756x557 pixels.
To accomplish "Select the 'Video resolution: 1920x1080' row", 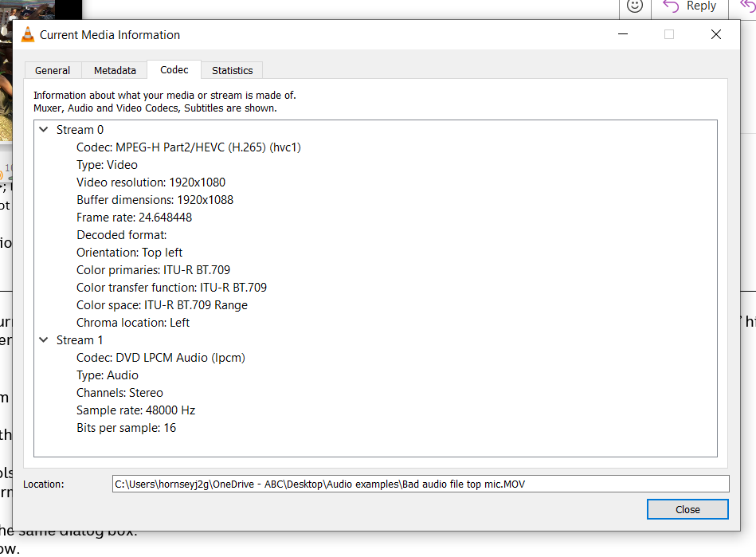I will [151, 182].
